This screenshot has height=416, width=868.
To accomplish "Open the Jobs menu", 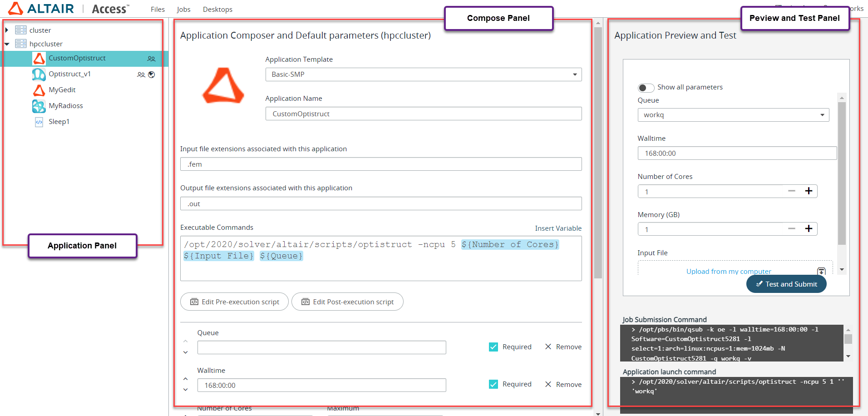I will (183, 10).
